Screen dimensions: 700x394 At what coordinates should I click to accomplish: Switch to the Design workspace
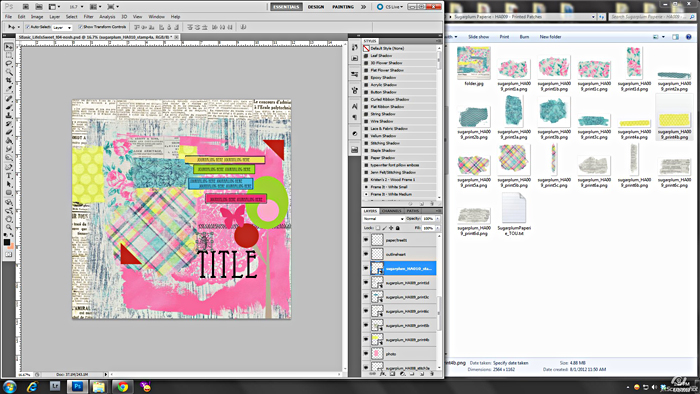[x=316, y=7]
